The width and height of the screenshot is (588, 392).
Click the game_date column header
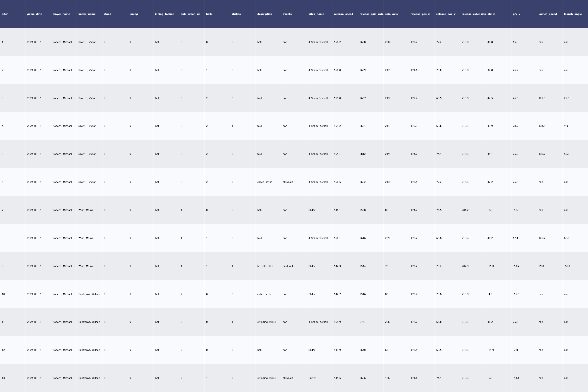(34, 14)
